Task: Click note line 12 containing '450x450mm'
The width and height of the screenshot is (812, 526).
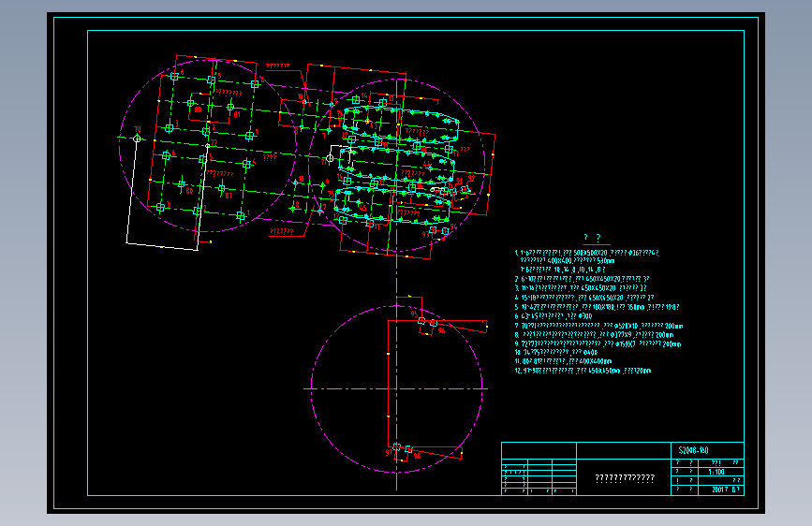Action: click(x=583, y=371)
